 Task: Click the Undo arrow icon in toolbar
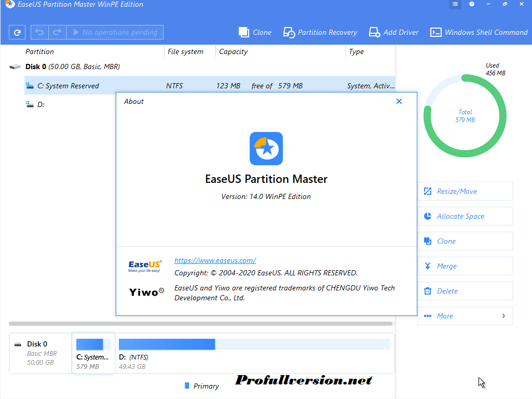39,32
